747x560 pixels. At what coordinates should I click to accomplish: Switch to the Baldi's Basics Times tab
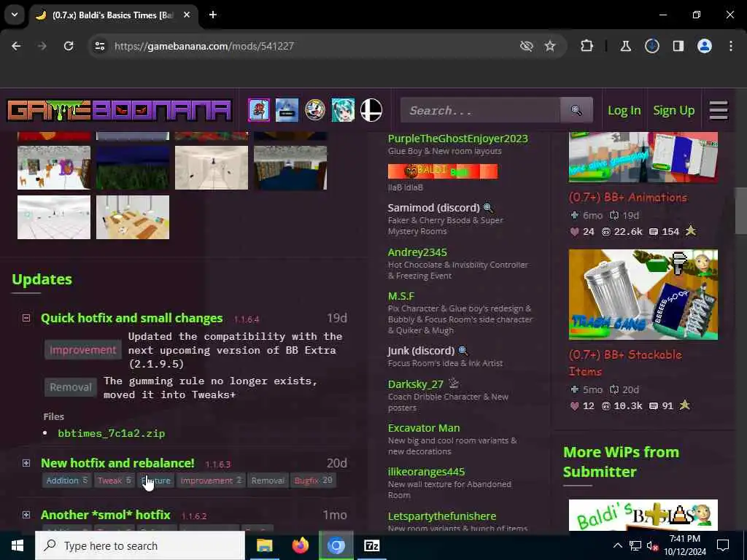coord(113,15)
